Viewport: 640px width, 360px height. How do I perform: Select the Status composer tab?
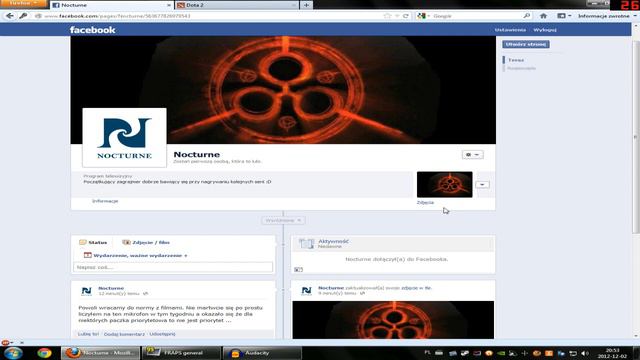pyautogui.click(x=93, y=242)
